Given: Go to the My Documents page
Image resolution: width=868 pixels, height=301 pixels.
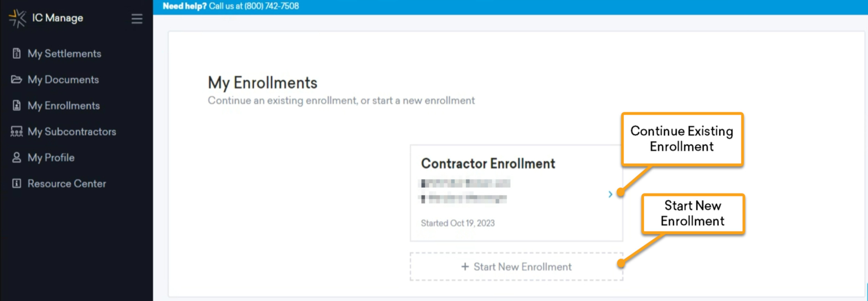Looking at the screenshot, I should coord(63,80).
